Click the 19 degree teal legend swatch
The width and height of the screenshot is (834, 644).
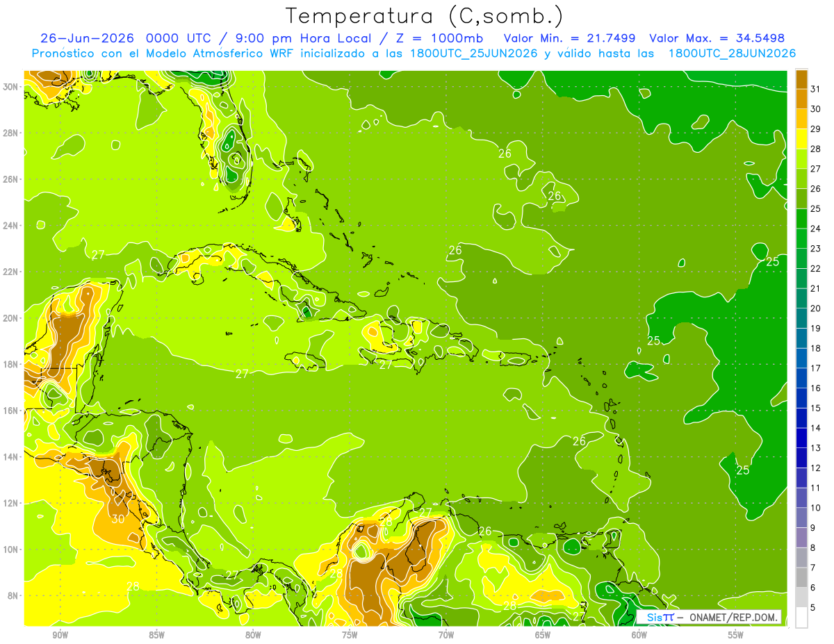coord(801,318)
